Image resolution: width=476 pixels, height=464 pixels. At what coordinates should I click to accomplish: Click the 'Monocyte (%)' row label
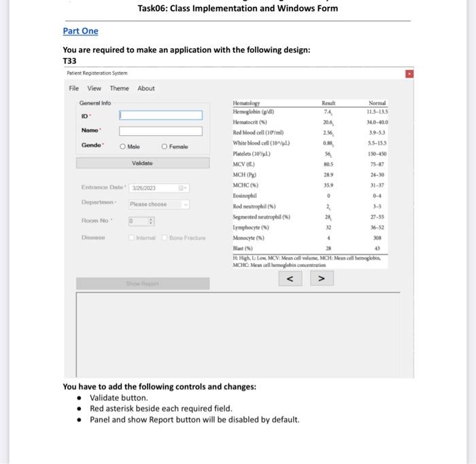click(248, 238)
